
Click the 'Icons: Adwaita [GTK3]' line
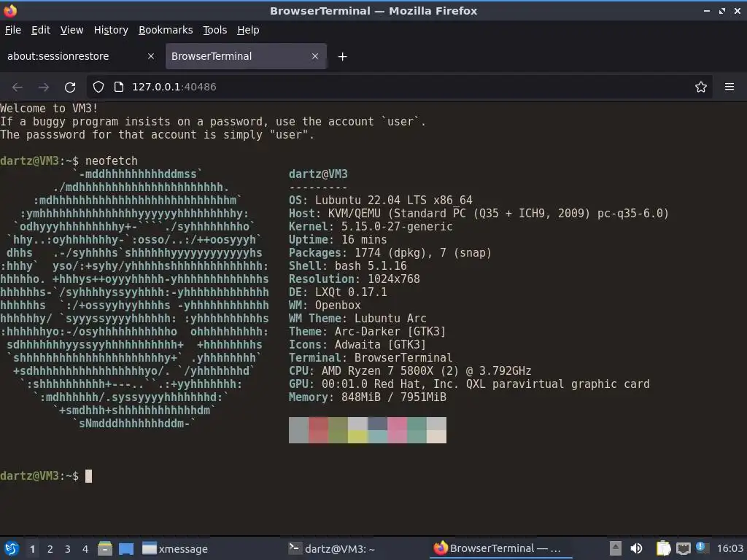[x=357, y=345]
